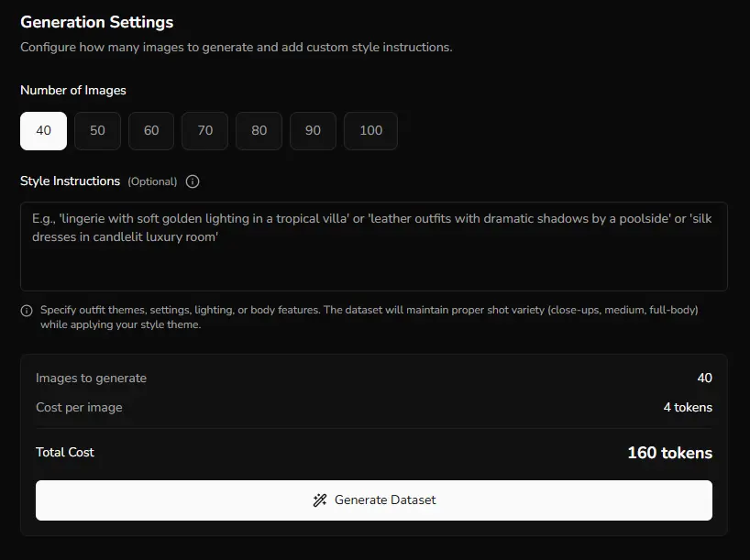
Task: Click the magic wand icon on Generate Dataset
Action: point(320,500)
